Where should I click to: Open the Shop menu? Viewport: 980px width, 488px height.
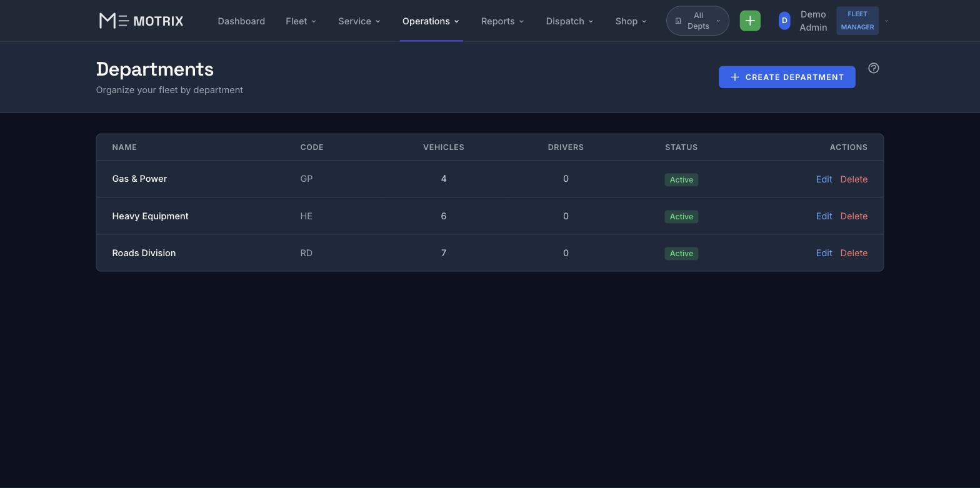[x=631, y=21]
